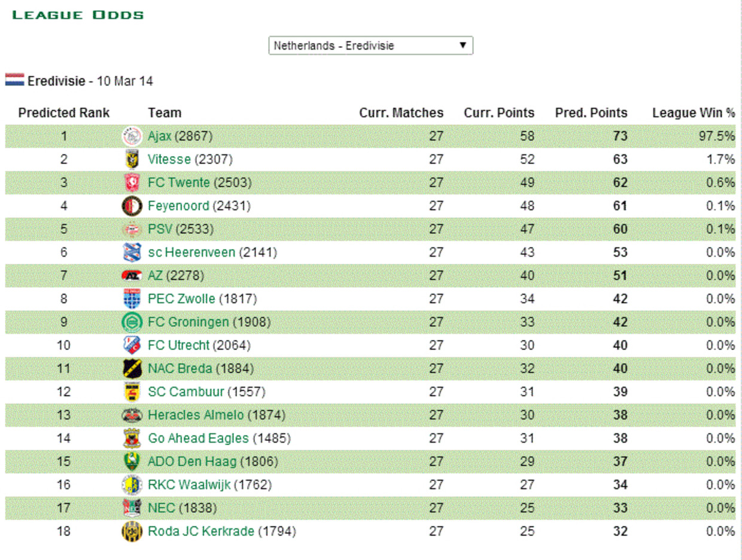This screenshot has width=742, height=560.
Task: Open the Netherlands - Eredivisie league dropdown
Action: (371, 45)
